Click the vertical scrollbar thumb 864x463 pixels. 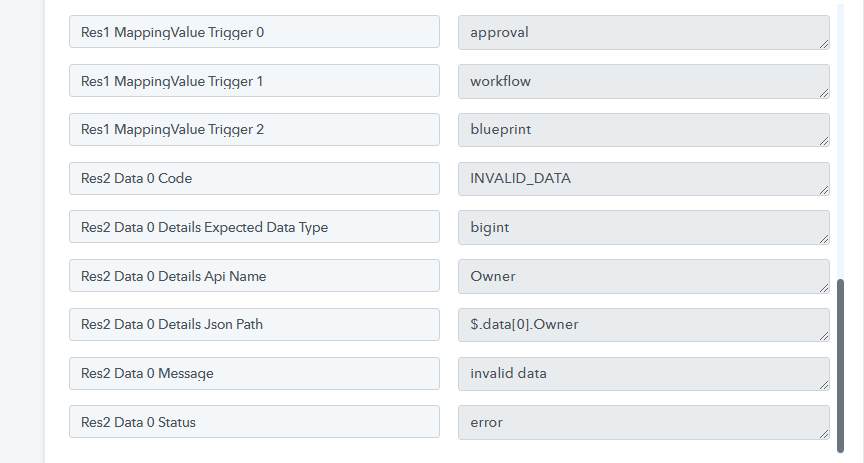(x=840, y=366)
